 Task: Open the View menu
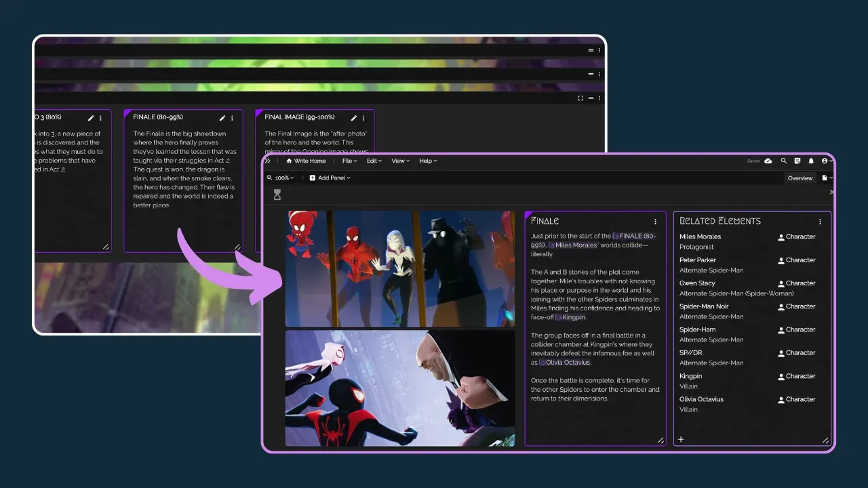click(399, 161)
